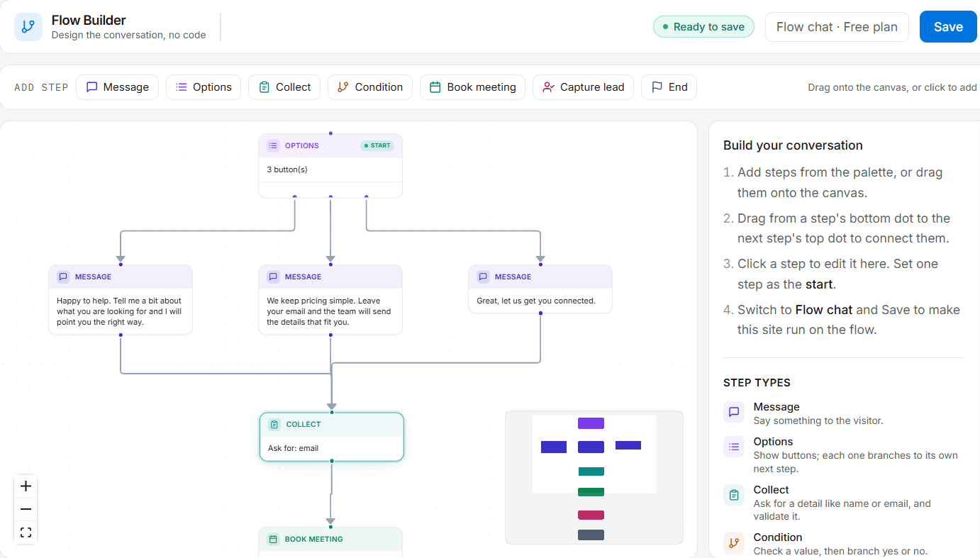
Task: Select the 'We keep pricing simple' Message node
Action: tap(330, 299)
